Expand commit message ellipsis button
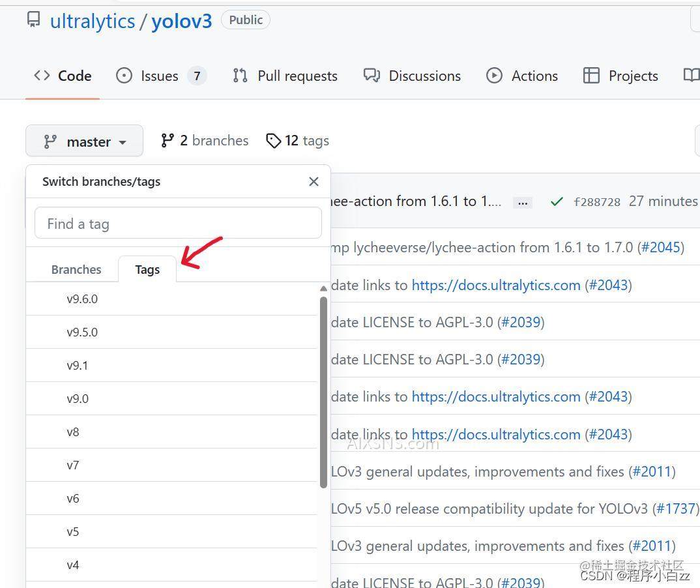700x588 pixels. click(x=522, y=203)
